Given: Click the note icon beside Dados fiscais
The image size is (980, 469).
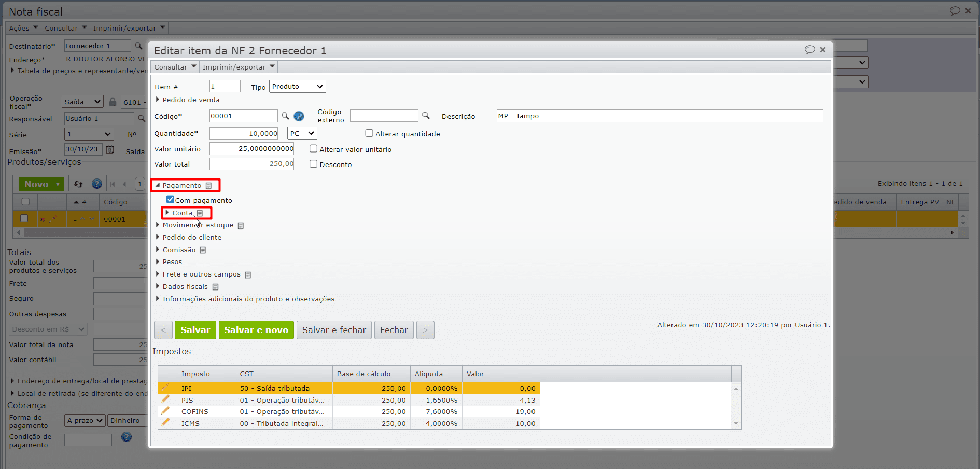Looking at the screenshot, I should (x=215, y=287).
